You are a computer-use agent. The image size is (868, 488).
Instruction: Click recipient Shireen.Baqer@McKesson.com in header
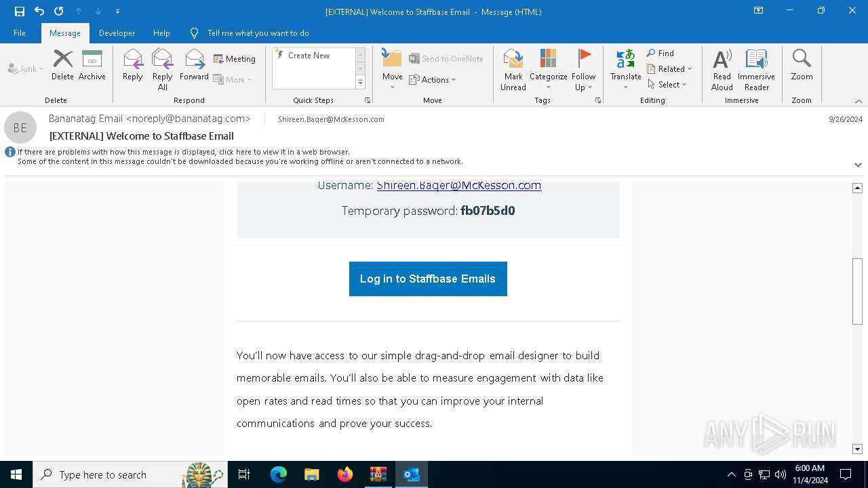click(x=331, y=119)
